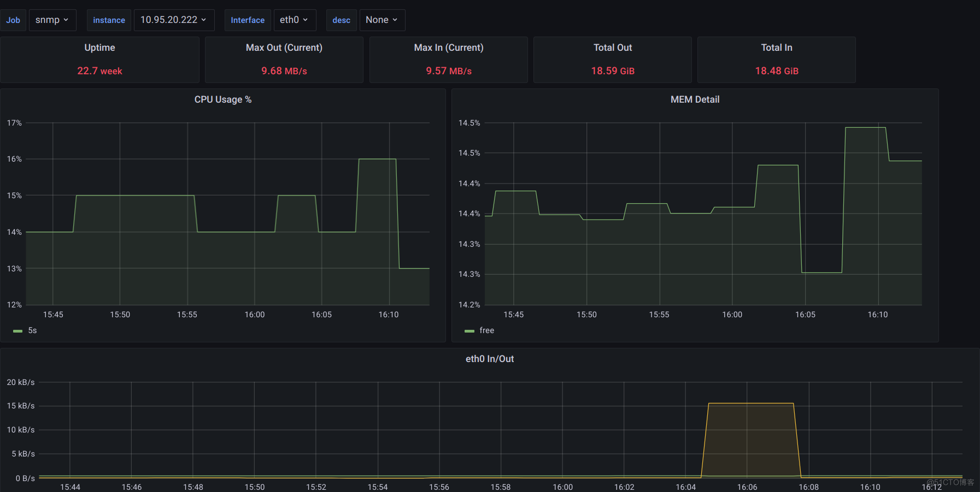Click the 16:06 tick on eth0 In/Out chart

pyautogui.click(x=747, y=487)
